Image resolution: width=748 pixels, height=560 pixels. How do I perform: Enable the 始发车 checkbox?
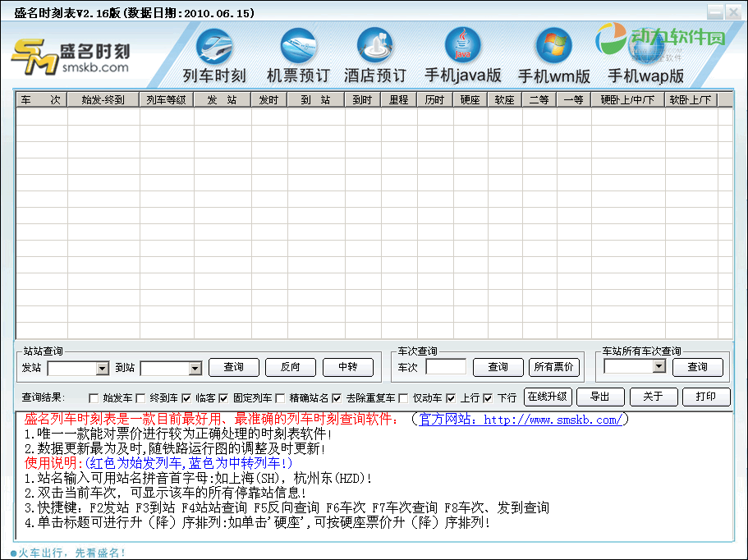pyautogui.click(x=93, y=398)
